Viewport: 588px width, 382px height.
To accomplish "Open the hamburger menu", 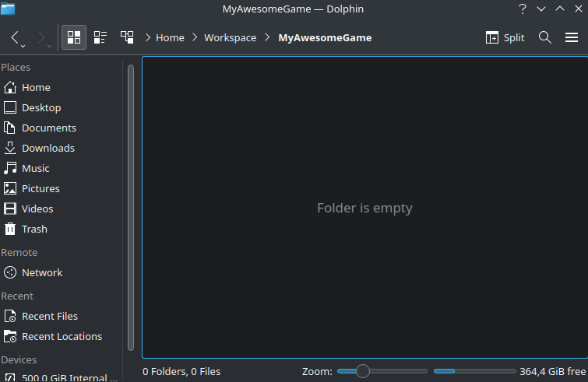I will [x=572, y=37].
